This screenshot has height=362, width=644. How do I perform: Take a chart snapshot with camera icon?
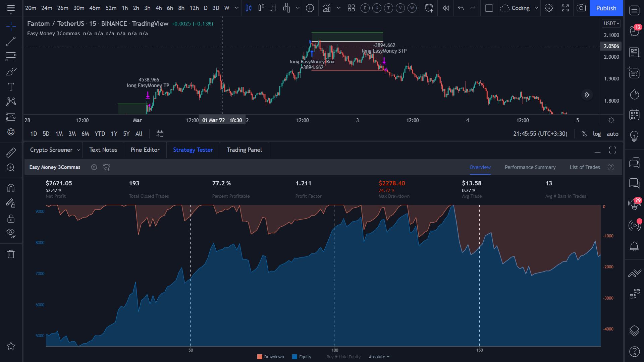point(581,8)
